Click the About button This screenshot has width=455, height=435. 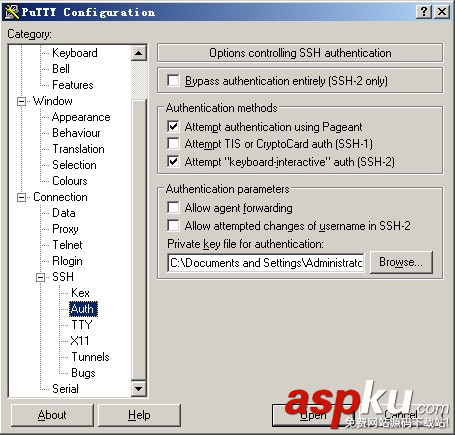(x=52, y=415)
